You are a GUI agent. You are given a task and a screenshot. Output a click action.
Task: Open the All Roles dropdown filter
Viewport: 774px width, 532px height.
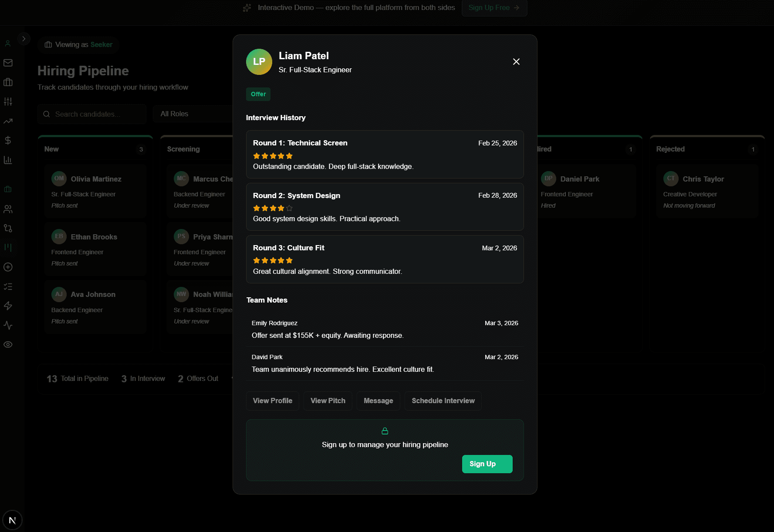pos(193,114)
